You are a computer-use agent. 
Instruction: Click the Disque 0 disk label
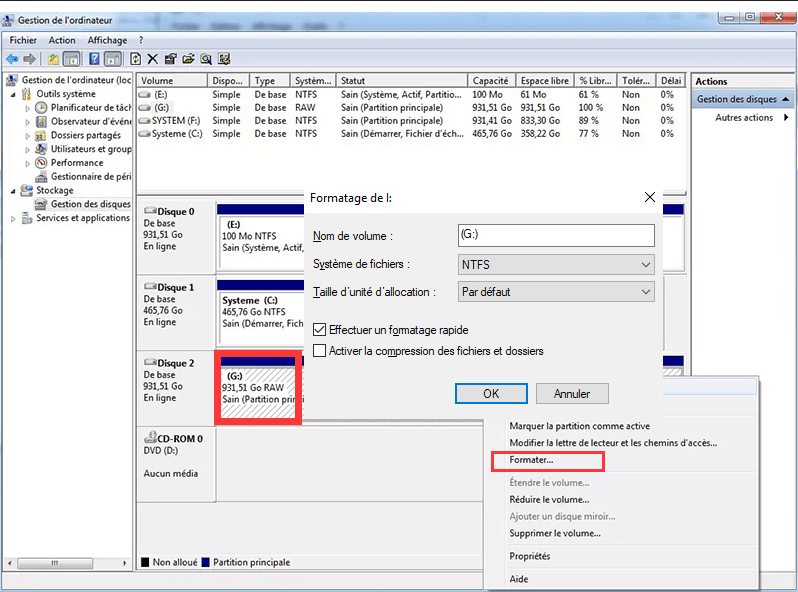click(176, 211)
